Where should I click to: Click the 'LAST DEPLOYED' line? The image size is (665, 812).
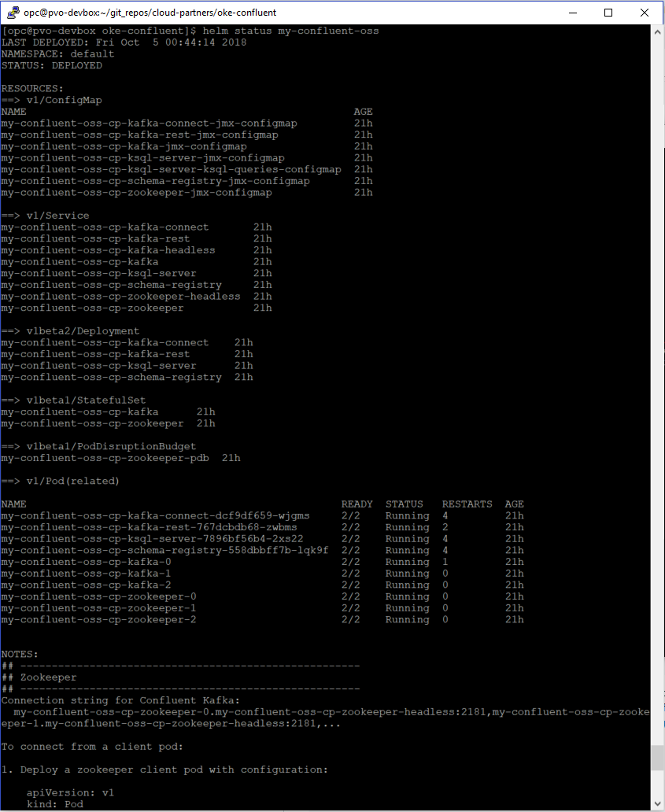[x=124, y=42]
